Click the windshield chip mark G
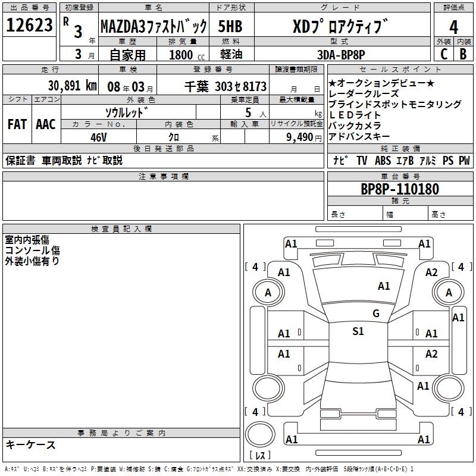Viewport: 476px width, 476px height. coord(376,313)
